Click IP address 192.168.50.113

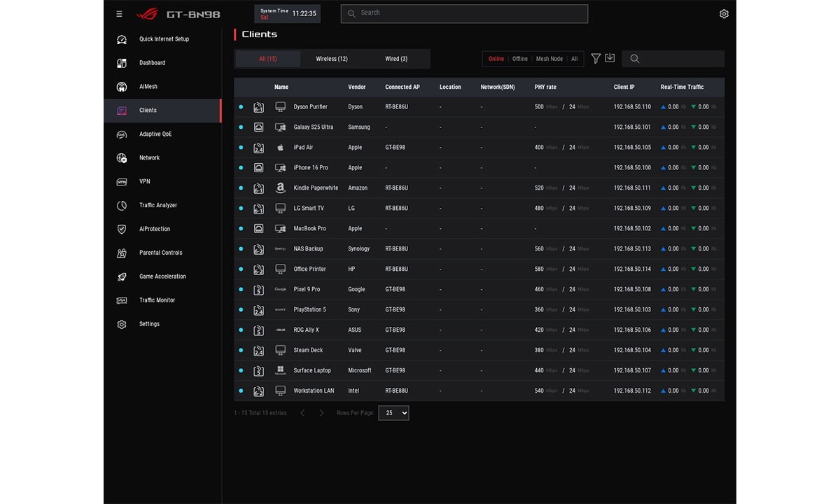(x=632, y=249)
